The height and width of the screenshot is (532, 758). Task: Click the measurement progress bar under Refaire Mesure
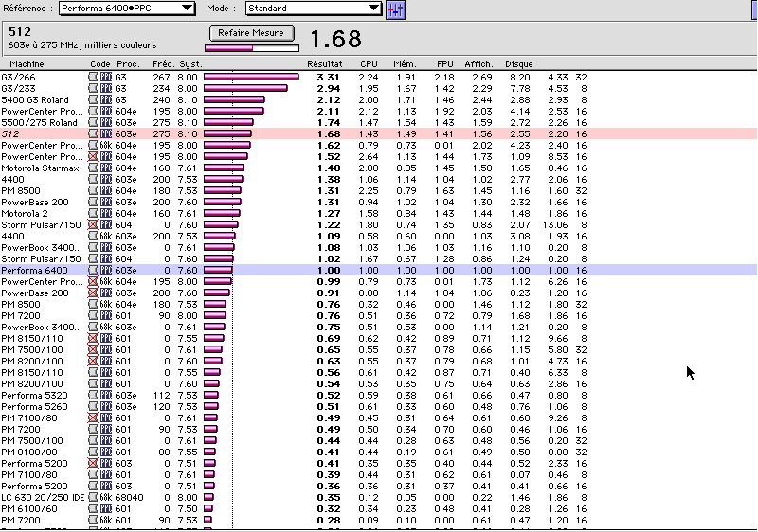(252, 47)
